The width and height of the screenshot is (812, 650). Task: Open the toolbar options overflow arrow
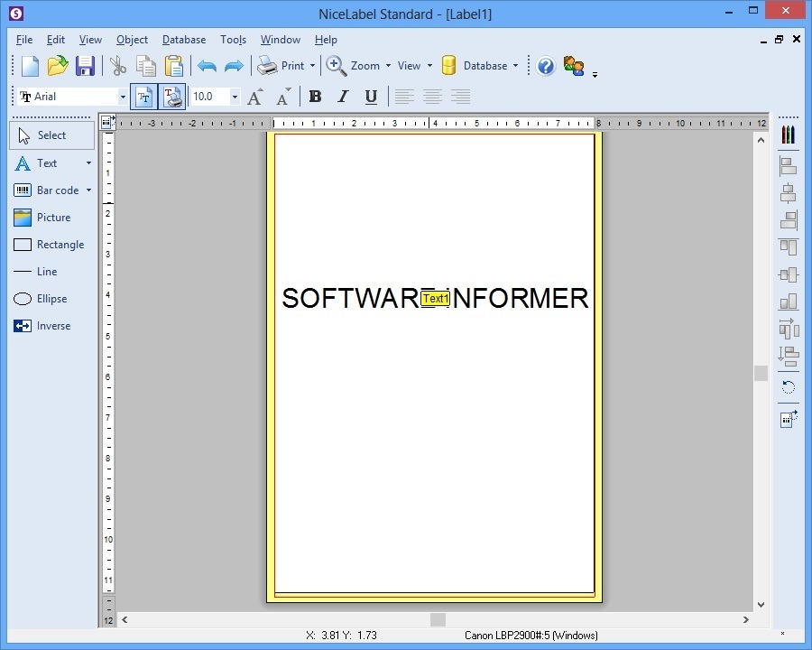595,75
